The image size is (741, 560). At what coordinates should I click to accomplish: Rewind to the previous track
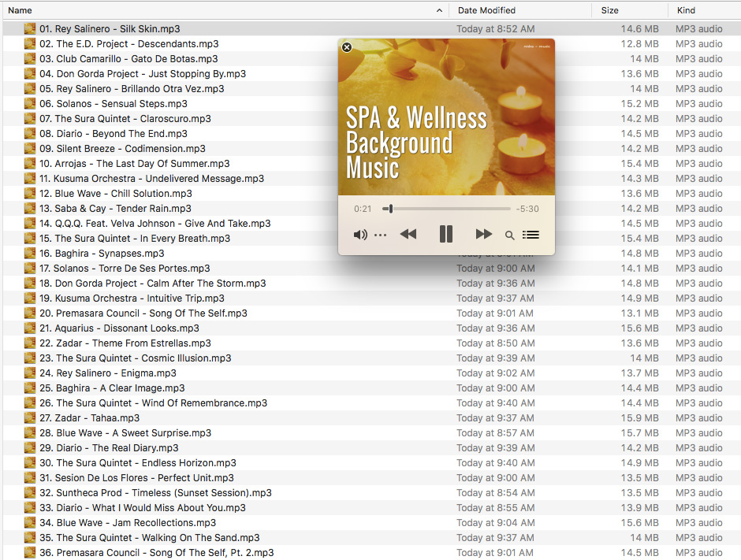pos(408,234)
